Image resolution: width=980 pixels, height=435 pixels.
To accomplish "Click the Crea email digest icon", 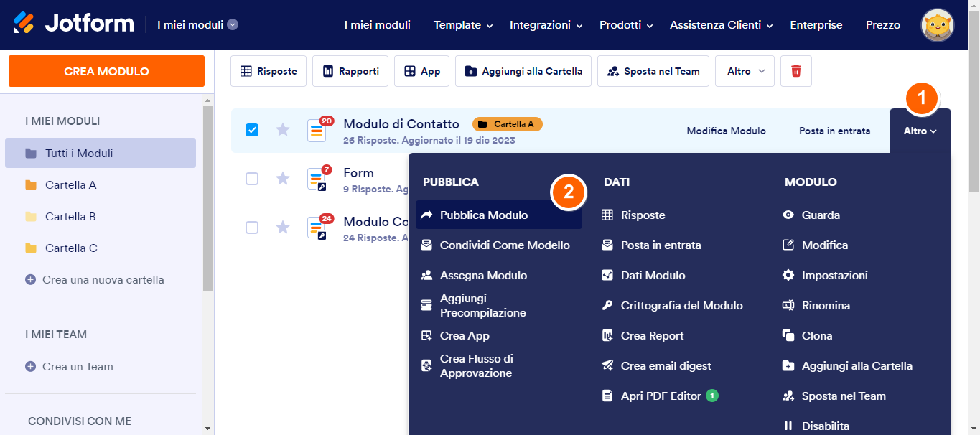I will [x=607, y=365].
